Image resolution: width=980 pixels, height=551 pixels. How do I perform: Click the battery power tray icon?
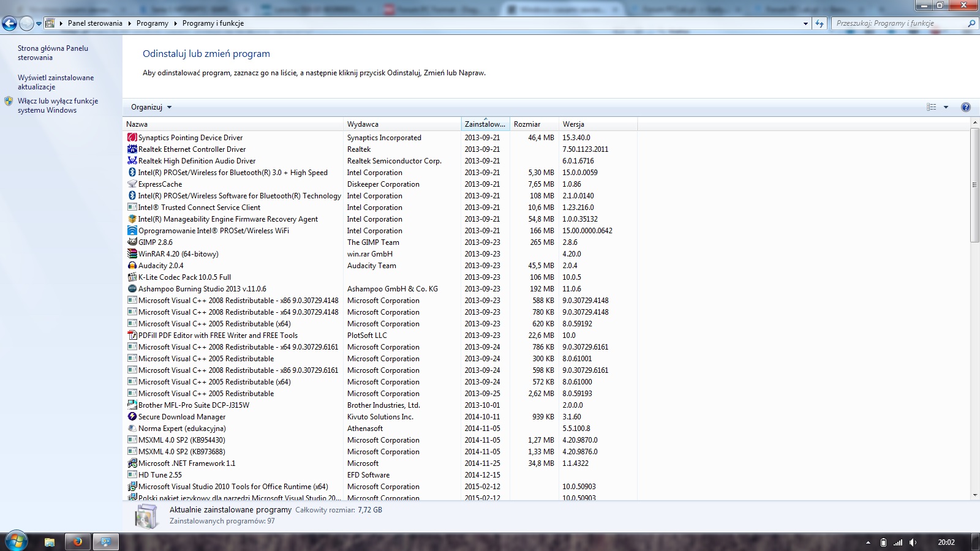[883, 542]
